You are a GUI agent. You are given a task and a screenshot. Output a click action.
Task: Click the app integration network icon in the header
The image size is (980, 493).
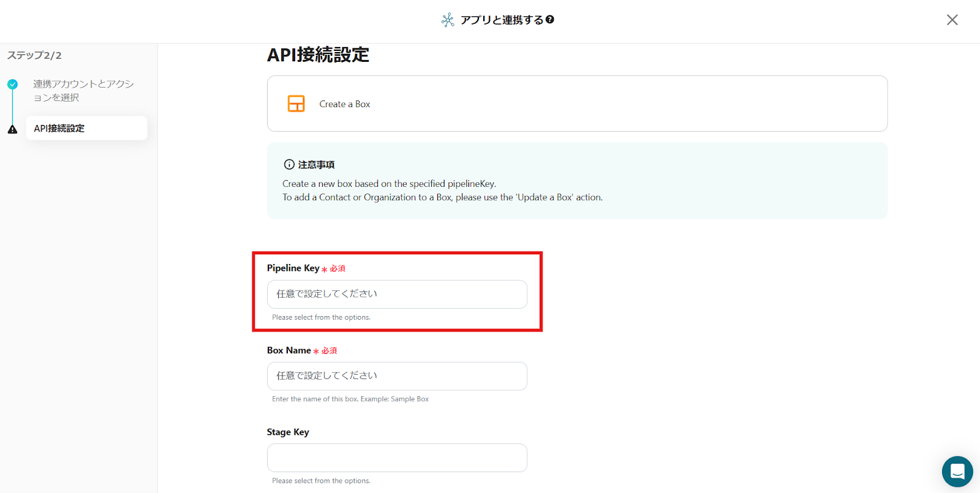(448, 20)
